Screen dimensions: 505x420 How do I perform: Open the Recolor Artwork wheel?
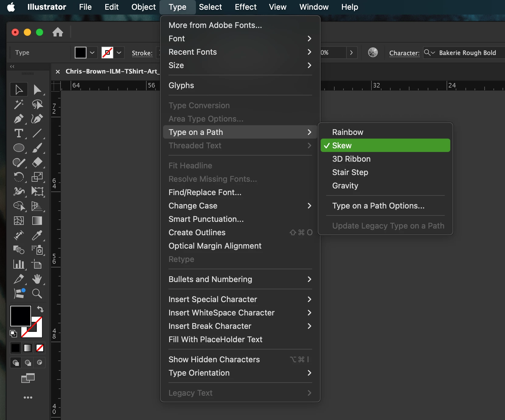373,53
